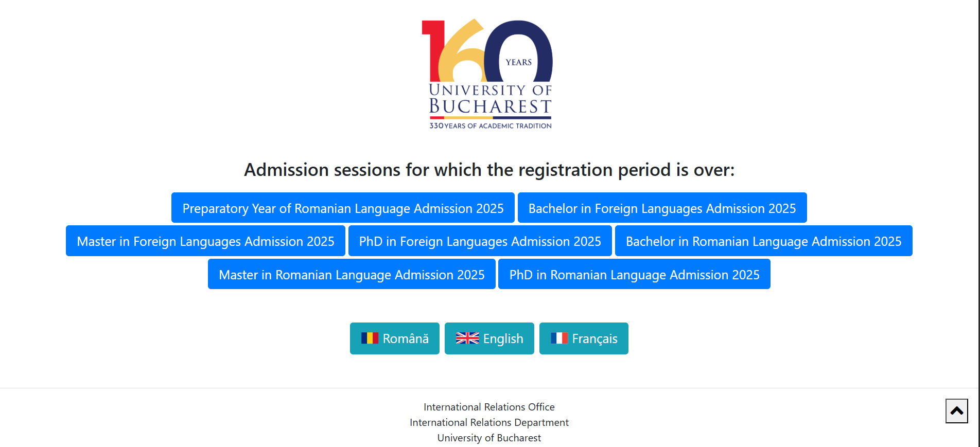Click the French flag icon
980x447 pixels.
[x=559, y=338]
